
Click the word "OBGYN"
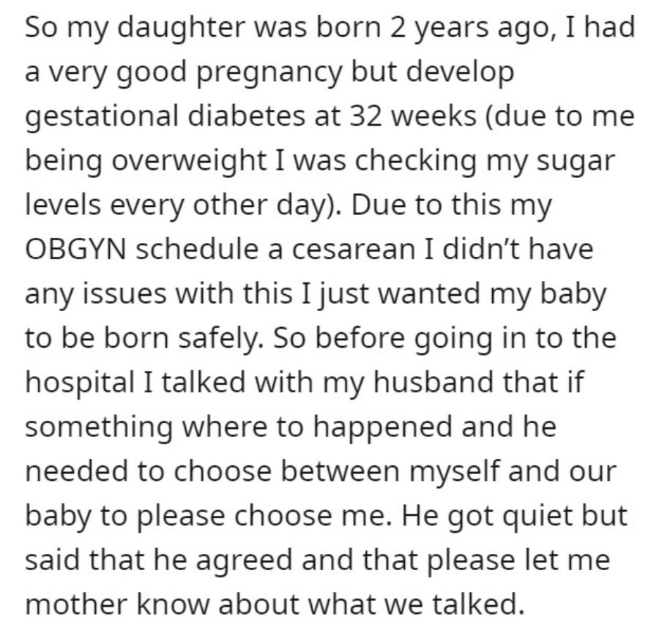75,249
